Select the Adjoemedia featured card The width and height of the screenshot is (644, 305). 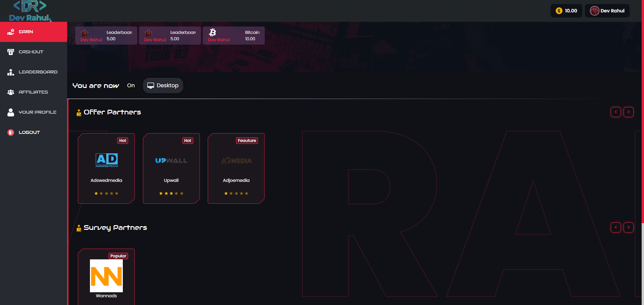tap(236, 168)
